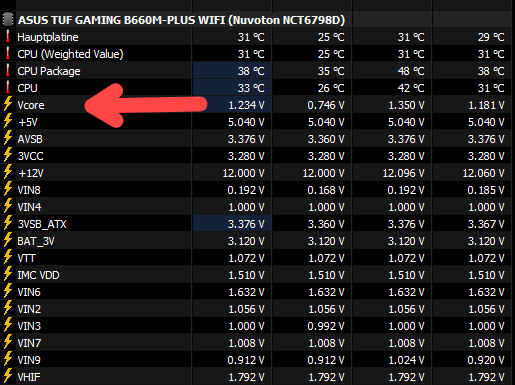515x385 pixels.
Task: Click the Vcore current value 1.234 V
Action: pos(246,105)
